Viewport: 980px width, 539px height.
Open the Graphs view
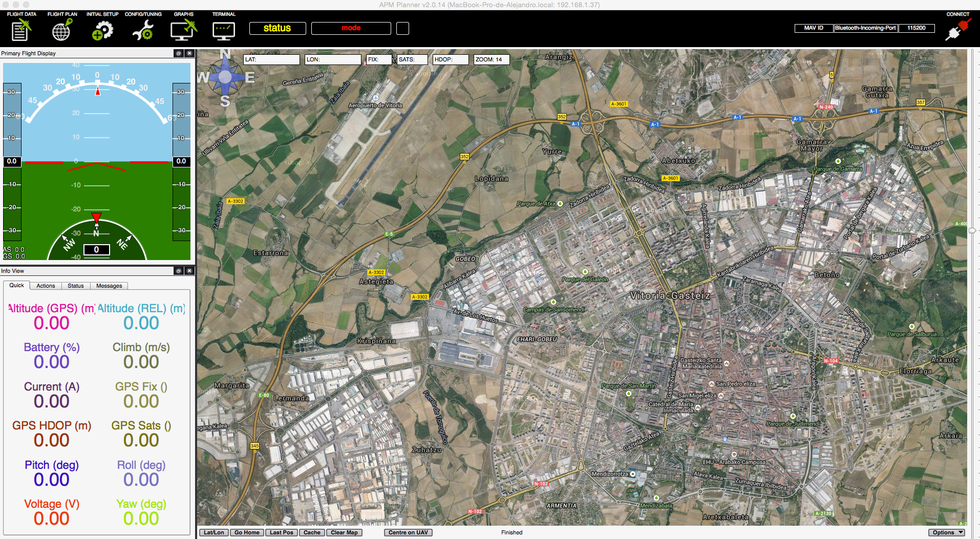[184, 27]
